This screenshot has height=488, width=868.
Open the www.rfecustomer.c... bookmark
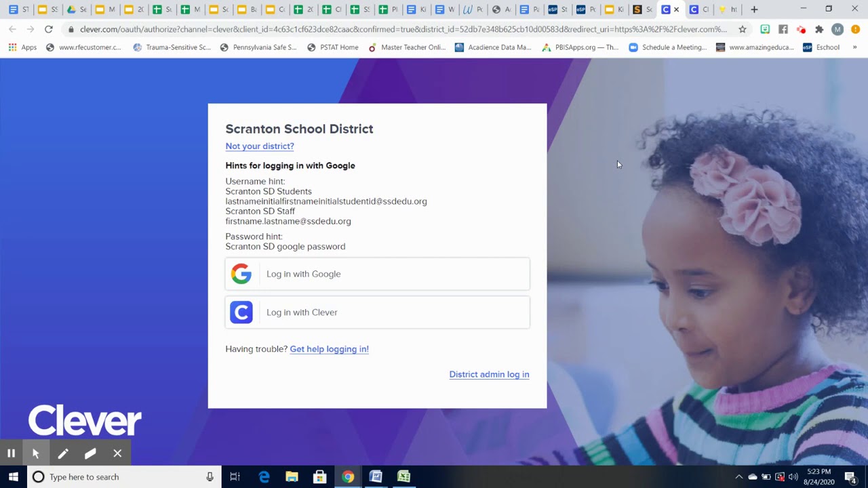83,47
